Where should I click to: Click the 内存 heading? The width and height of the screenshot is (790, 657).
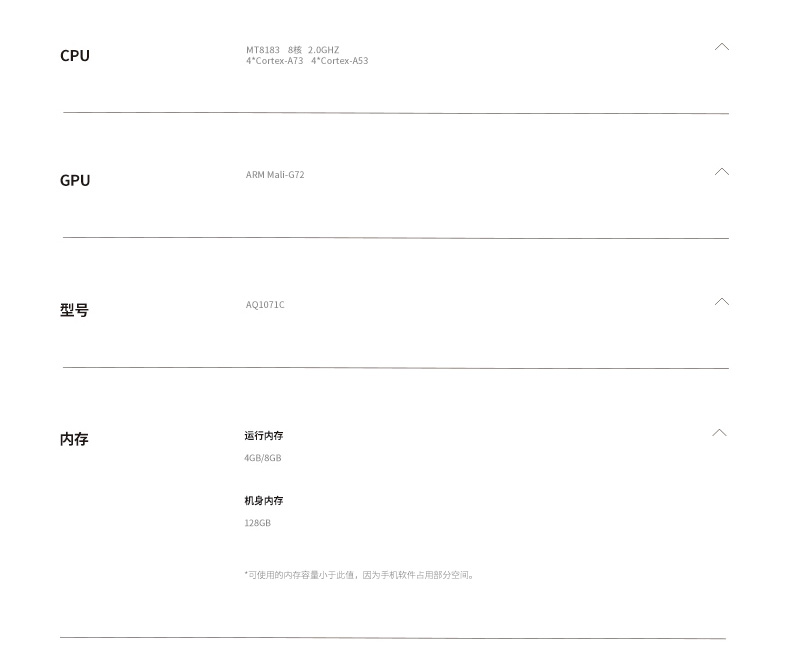click(74, 439)
